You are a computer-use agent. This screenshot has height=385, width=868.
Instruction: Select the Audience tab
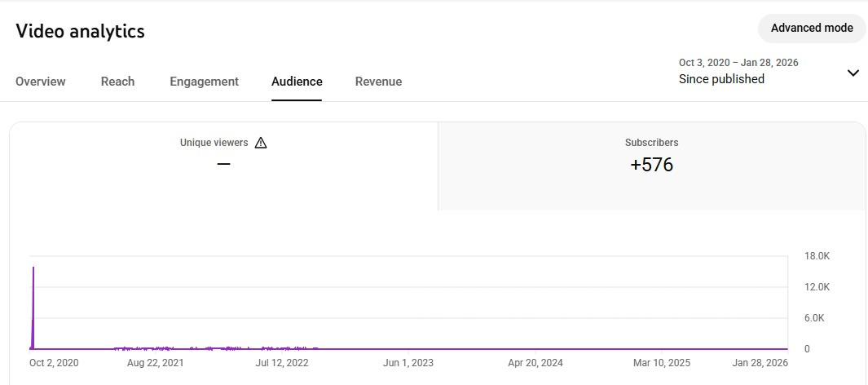(x=297, y=82)
